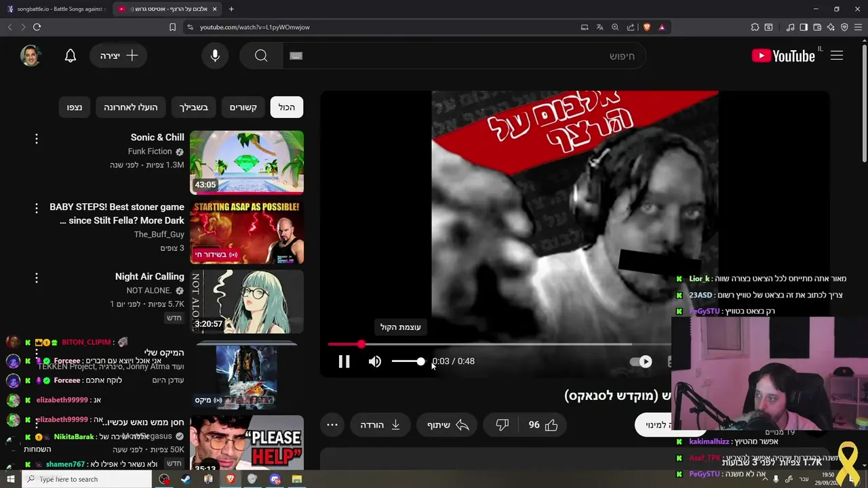Open a new browser tab

[x=231, y=9]
